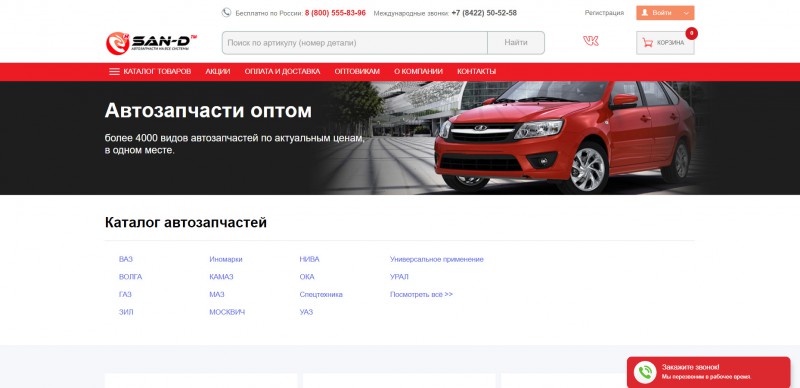Image resolution: width=800 pixels, height=388 pixels.
Task: Click the Корзина cart button
Action: click(x=665, y=43)
